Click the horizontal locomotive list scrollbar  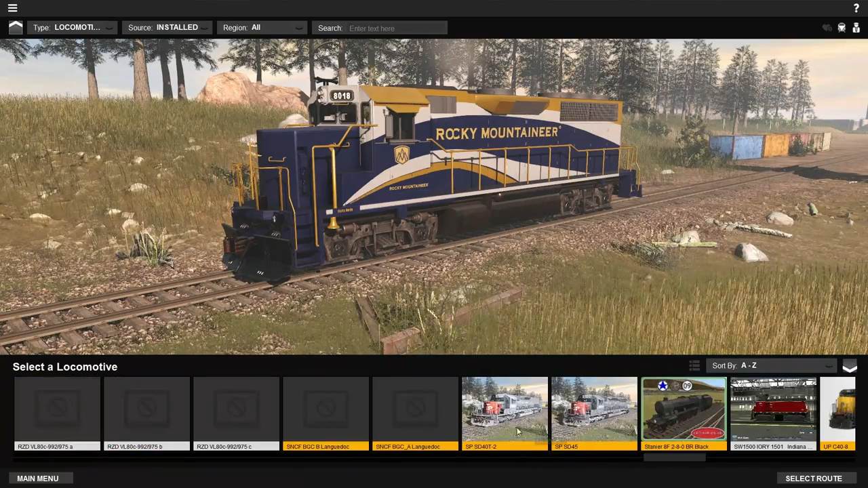pyautogui.click(x=674, y=457)
